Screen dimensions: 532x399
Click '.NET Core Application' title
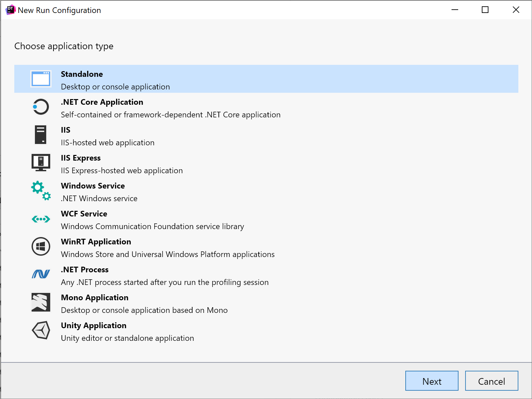point(102,102)
